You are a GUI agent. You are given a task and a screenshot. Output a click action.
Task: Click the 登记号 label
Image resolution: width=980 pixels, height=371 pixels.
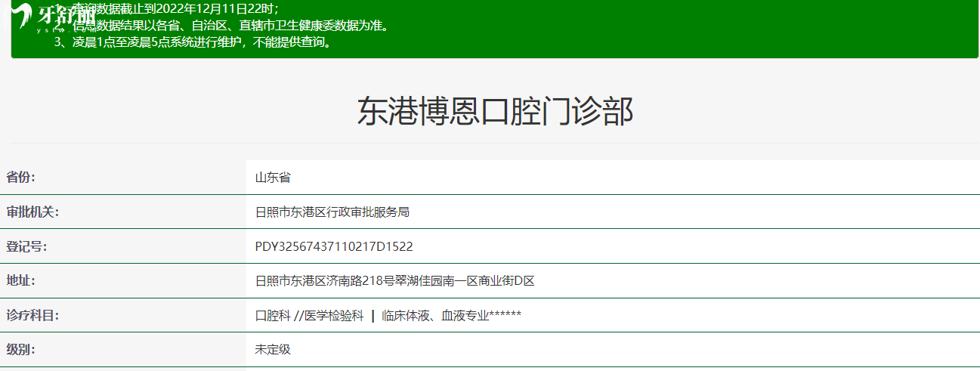click(x=27, y=246)
